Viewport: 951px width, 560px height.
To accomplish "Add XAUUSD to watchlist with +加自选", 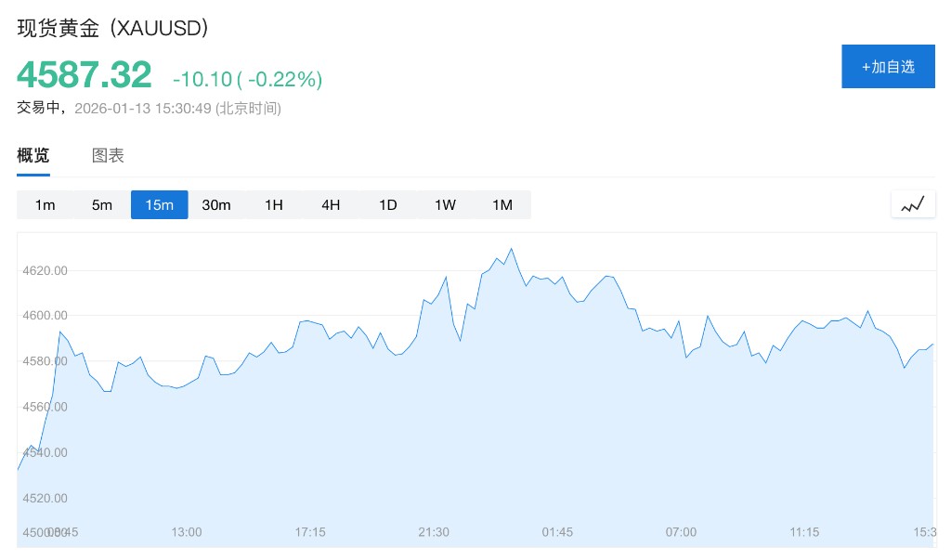I will pyautogui.click(x=888, y=66).
